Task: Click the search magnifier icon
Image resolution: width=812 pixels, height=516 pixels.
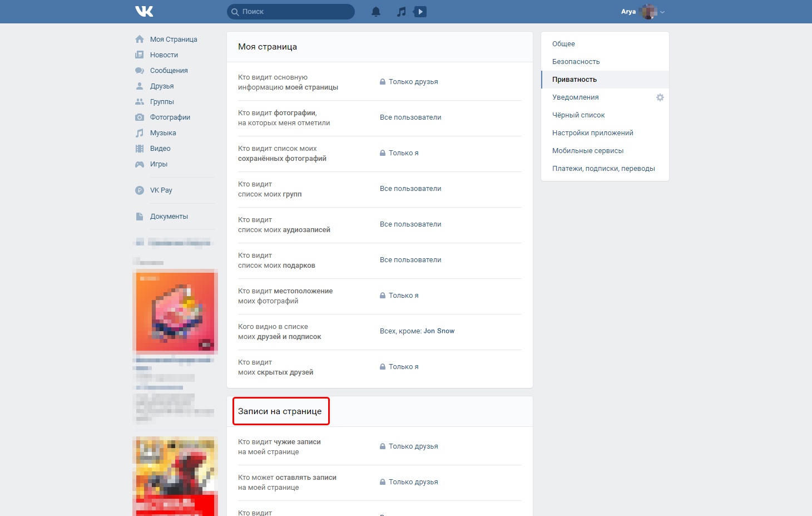Action: 235,12
